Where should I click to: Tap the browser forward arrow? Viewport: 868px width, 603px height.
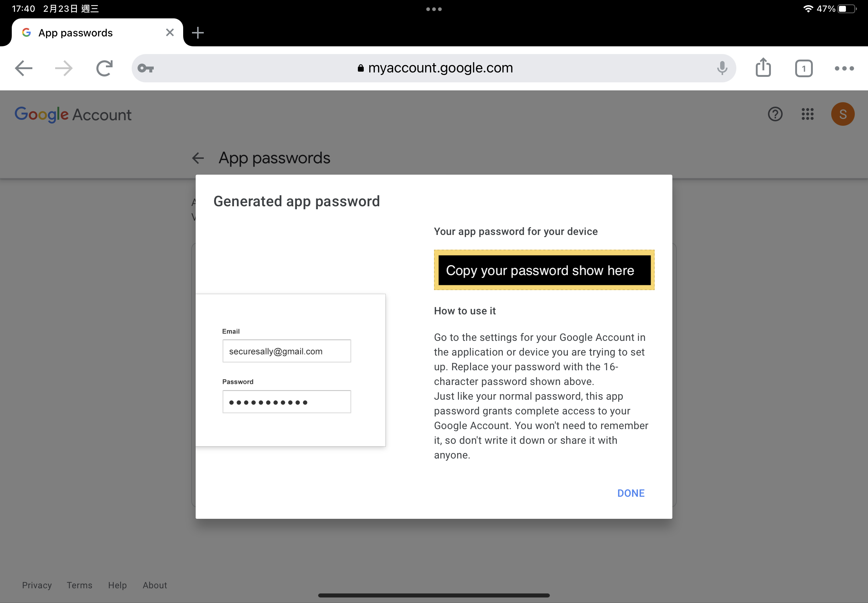tap(64, 68)
